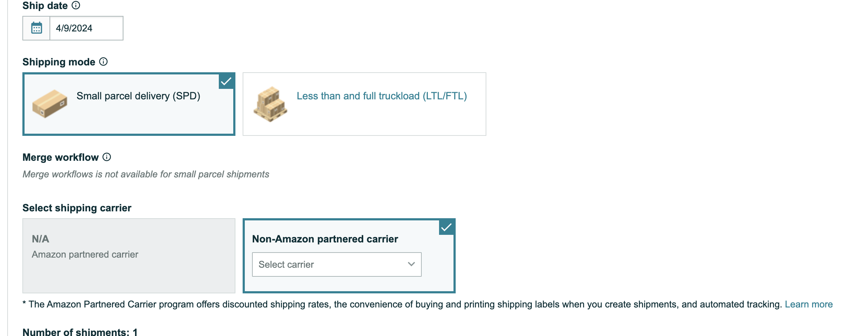Click the single parcel box icon
This screenshot has width=868, height=336.
(x=50, y=103)
